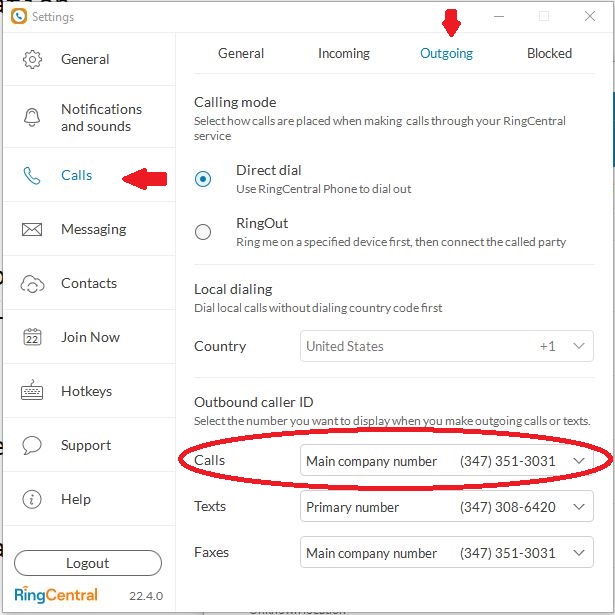615x615 pixels.
Task: Open Support chat bubble icon
Action: pyautogui.click(x=33, y=446)
